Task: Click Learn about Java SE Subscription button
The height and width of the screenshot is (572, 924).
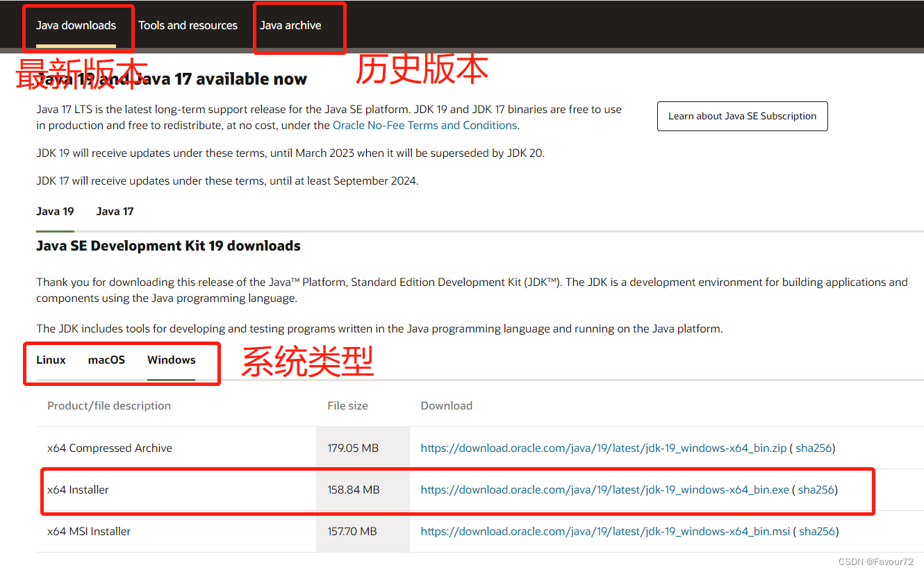Action: (743, 116)
